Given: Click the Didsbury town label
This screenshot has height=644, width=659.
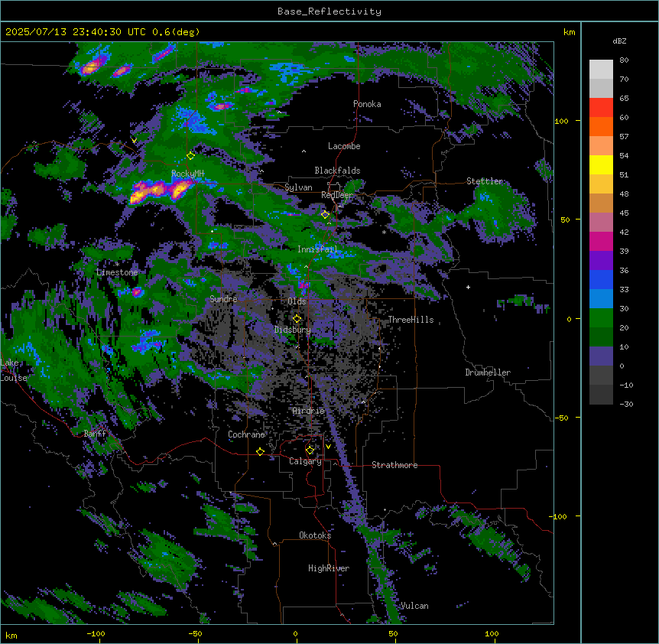Looking at the screenshot, I should pyautogui.click(x=293, y=330).
